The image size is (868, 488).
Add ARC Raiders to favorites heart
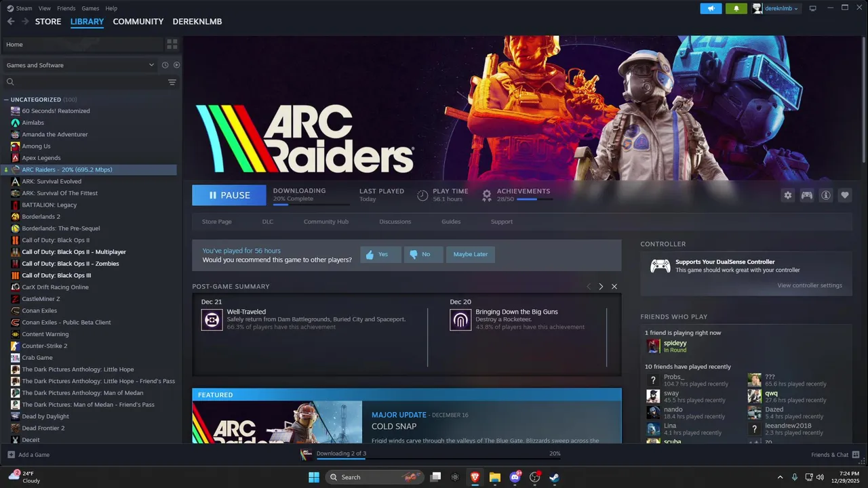tap(845, 195)
